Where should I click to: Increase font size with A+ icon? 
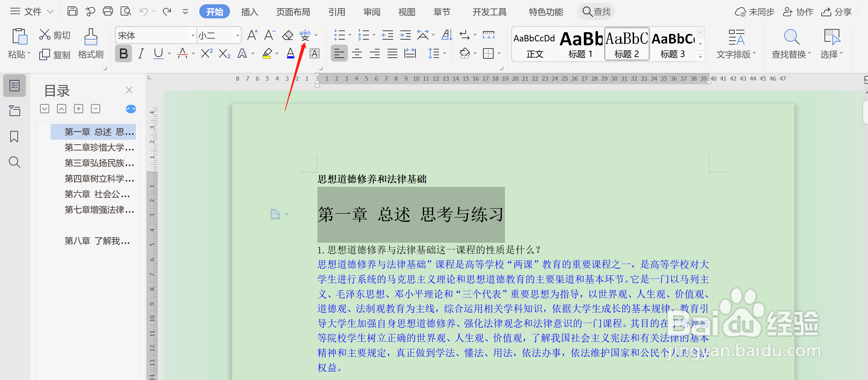(252, 35)
